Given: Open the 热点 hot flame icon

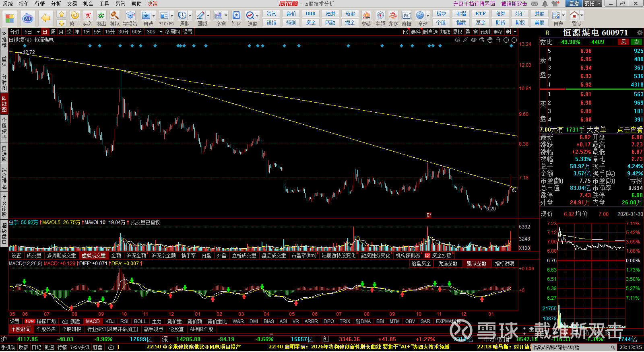Looking at the screenshot, I should pos(367,15).
